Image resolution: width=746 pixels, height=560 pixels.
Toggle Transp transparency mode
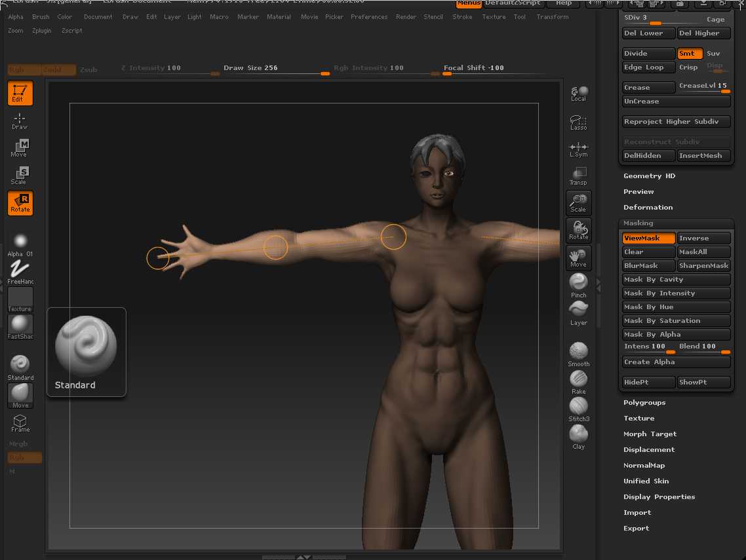(578, 176)
